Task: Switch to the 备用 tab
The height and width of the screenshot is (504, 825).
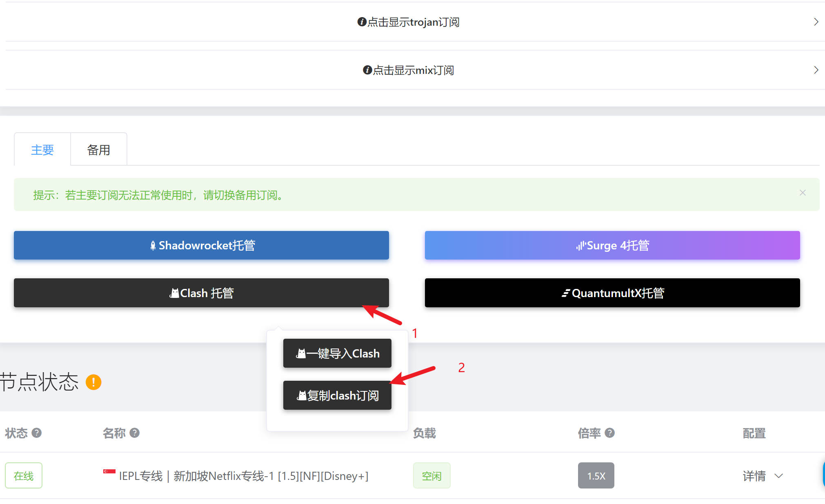Action: pos(99,150)
